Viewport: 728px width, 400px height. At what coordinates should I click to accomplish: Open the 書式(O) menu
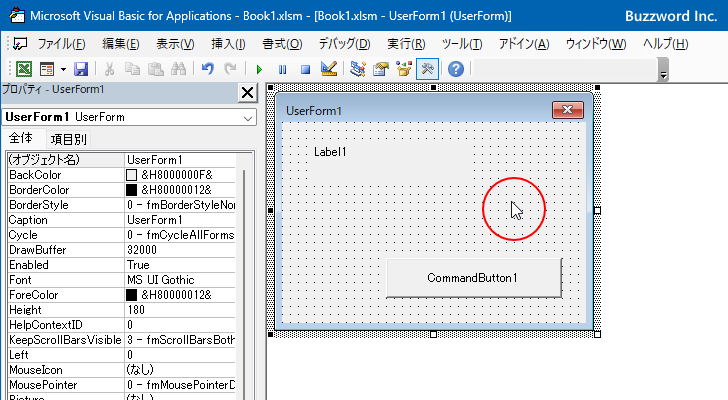click(282, 44)
